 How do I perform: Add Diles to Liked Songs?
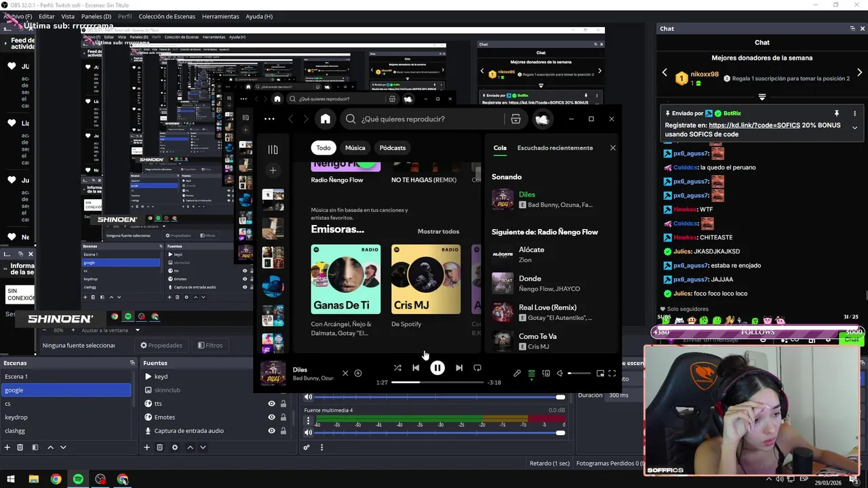click(x=358, y=373)
